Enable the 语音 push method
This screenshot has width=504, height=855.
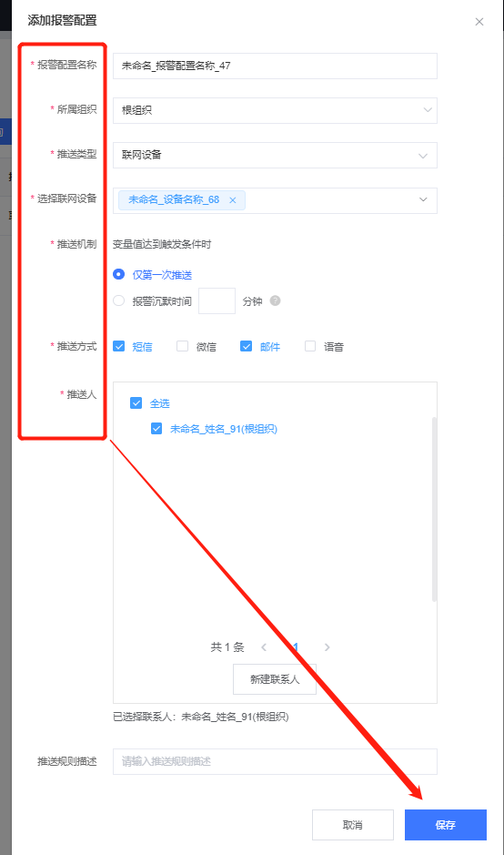tap(310, 346)
